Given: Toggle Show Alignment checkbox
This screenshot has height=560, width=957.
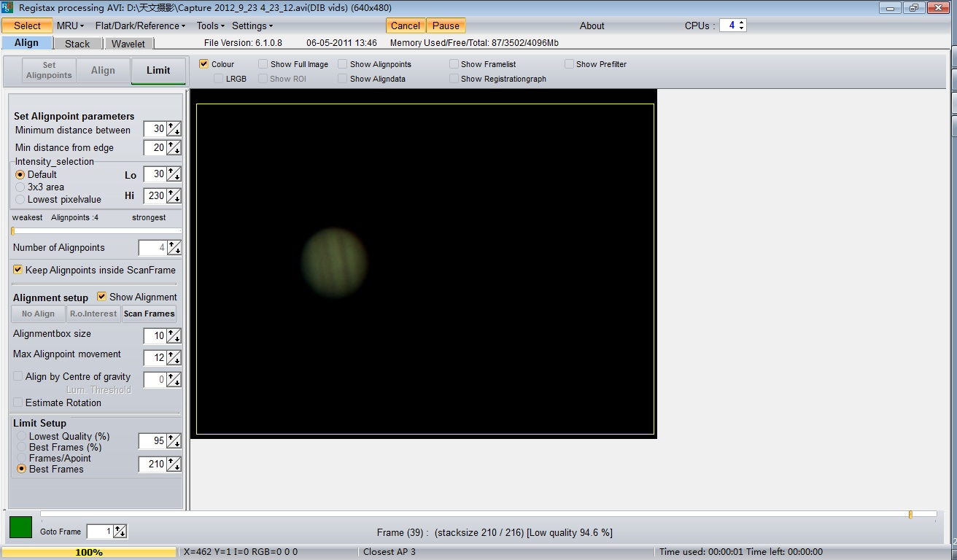Looking at the screenshot, I should (x=102, y=297).
